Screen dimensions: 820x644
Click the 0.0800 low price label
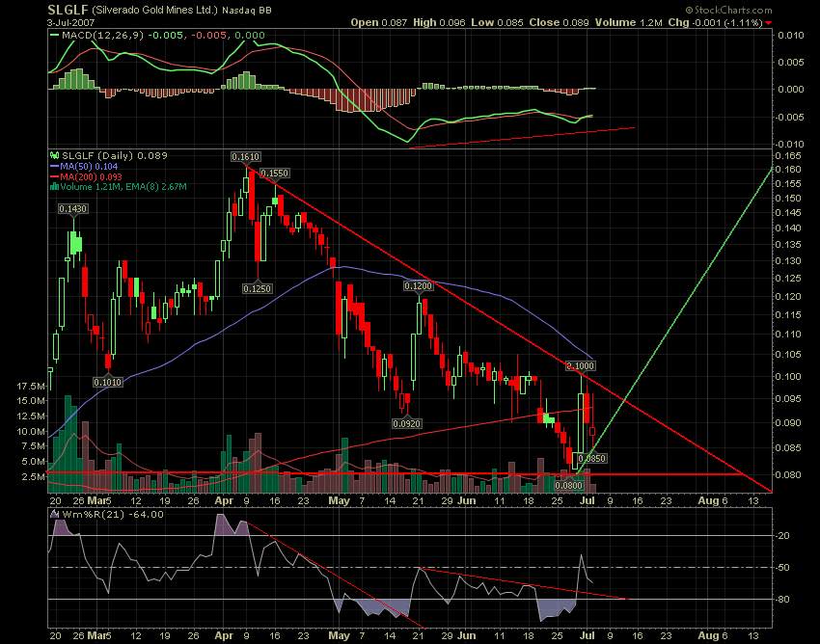(568, 485)
